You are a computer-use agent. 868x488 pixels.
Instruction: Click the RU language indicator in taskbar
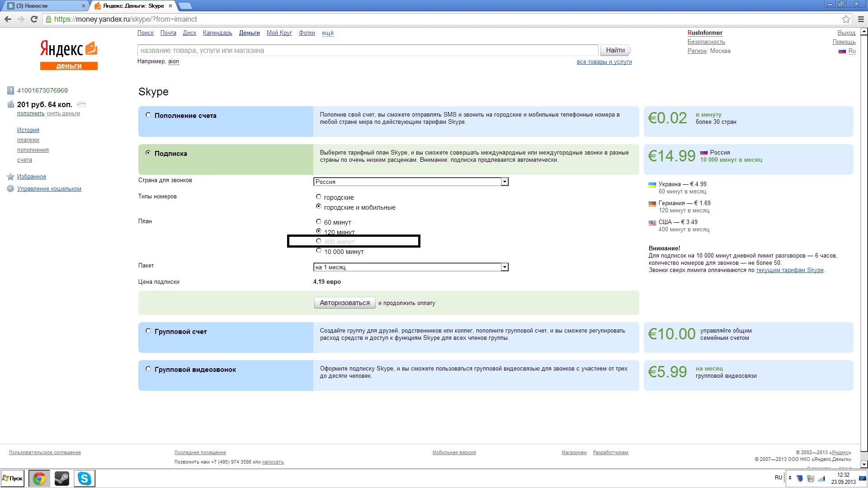(x=778, y=478)
